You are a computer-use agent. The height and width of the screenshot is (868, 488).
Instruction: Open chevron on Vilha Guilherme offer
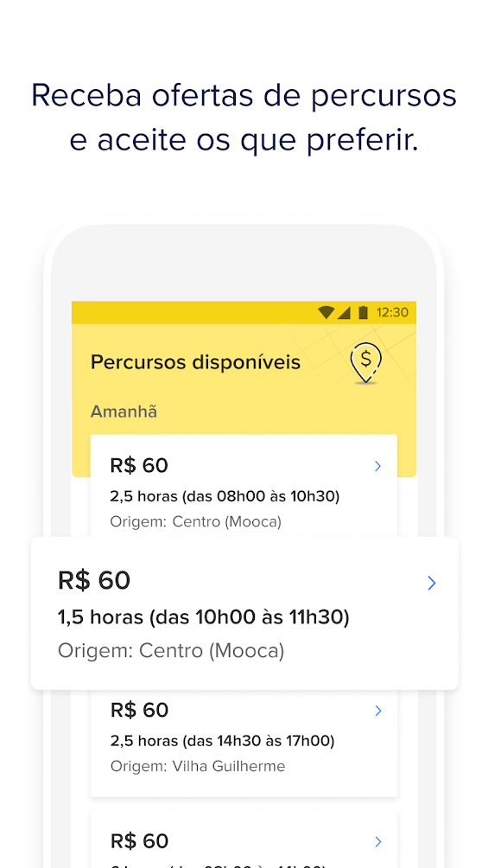tap(378, 711)
